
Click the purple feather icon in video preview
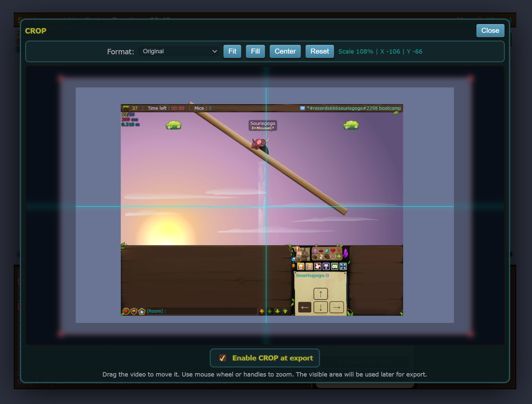345,253
